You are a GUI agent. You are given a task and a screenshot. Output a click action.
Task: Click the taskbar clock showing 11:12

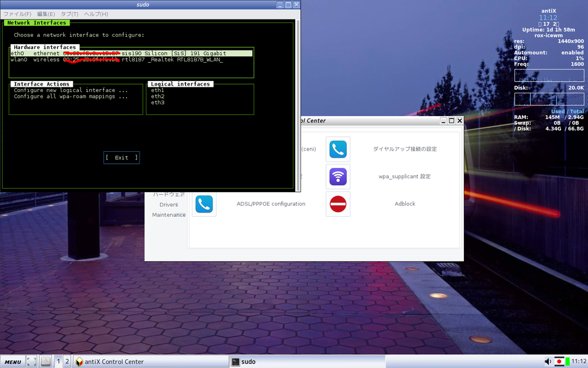pos(579,361)
